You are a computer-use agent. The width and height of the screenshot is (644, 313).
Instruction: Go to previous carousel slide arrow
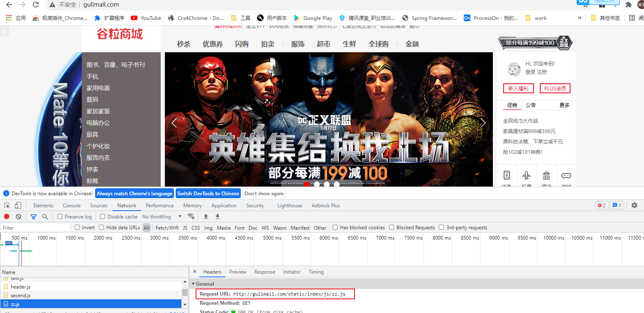(x=174, y=123)
